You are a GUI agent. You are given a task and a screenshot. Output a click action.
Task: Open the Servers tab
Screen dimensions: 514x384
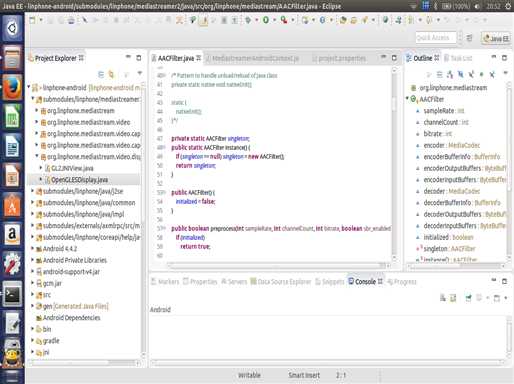[x=234, y=282]
